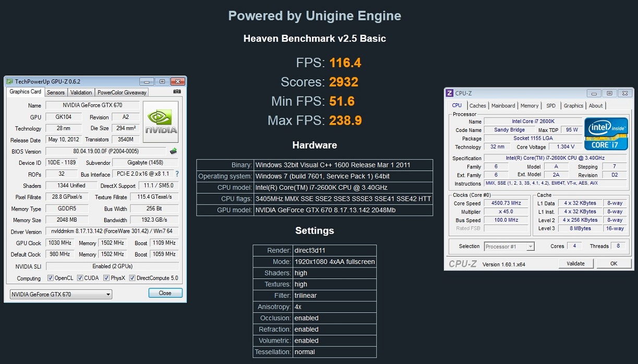Open the About tab in CPU-Z
The width and height of the screenshot is (638, 364).
[596, 105]
